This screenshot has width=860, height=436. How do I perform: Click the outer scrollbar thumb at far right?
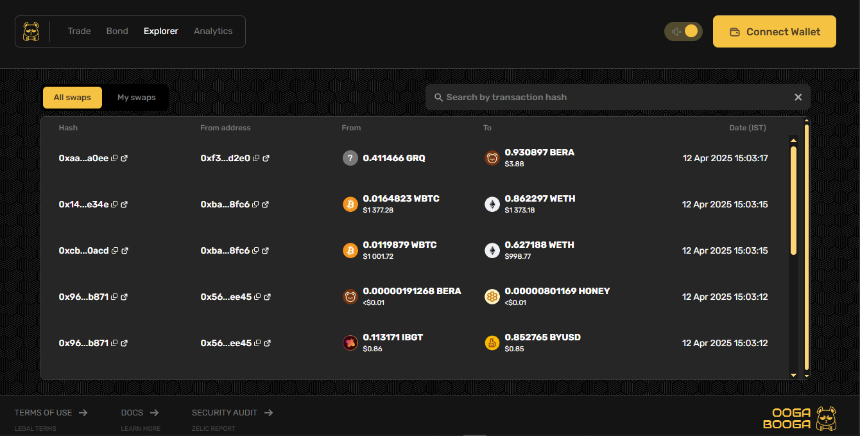(807, 247)
